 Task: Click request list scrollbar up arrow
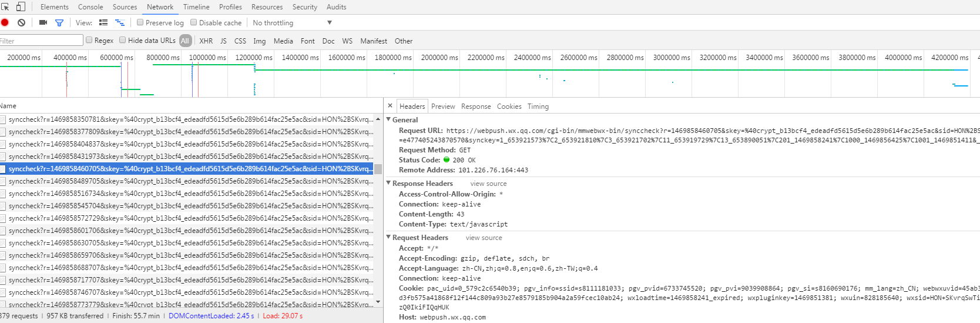tap(378, 119)
